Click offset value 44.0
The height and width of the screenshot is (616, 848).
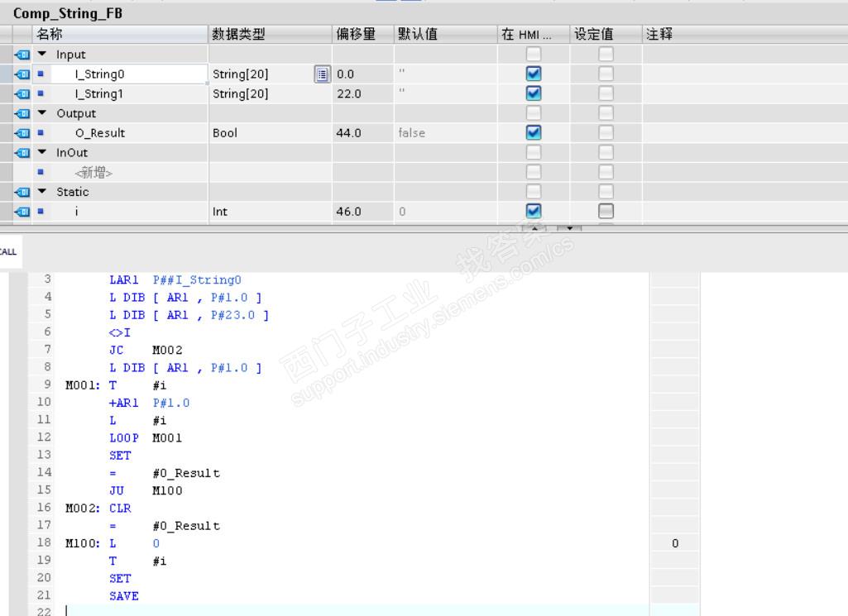(x=349, y=133)
